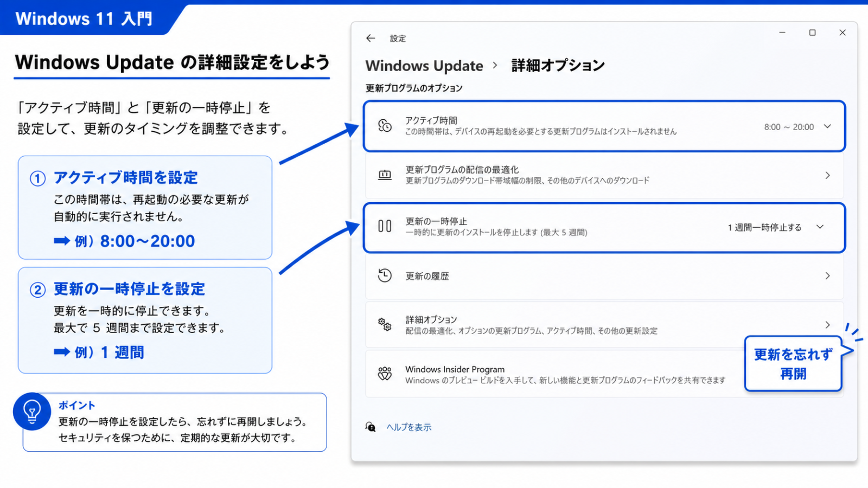Close the 設定 window
The image size is (868, 488).
843,33
